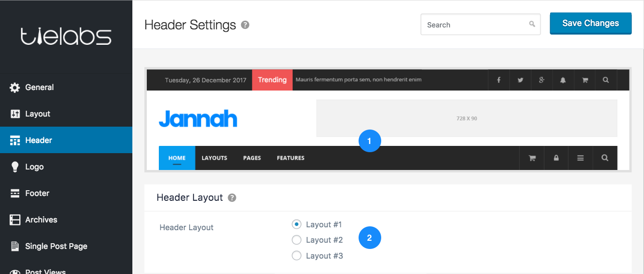The height and width of the screenshot is (274, 644).
Task: Click the help icon beside Header Settings
Action: [245, 25]
